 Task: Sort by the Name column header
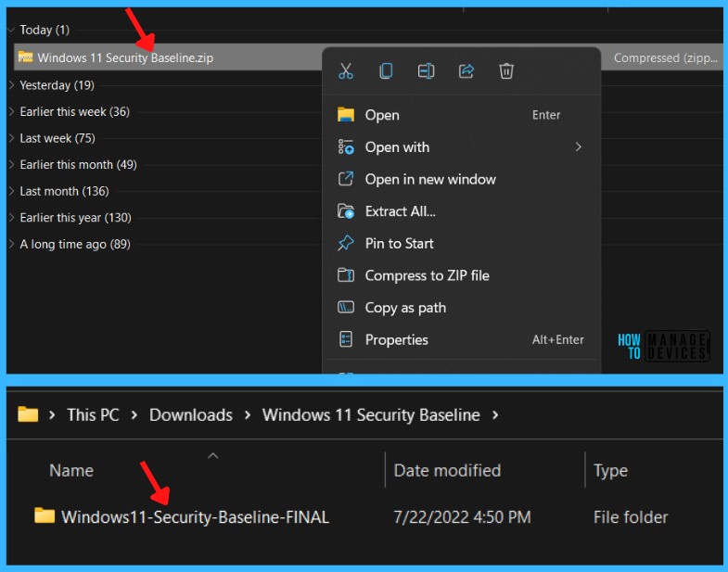[x=71, y=470]
